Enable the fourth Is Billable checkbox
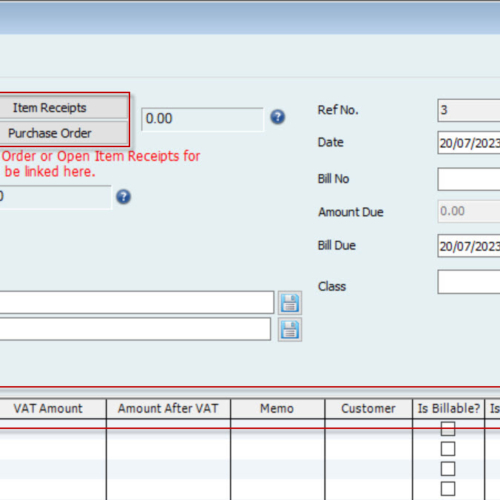Screen dimensions: 500x500 (448, 489)
